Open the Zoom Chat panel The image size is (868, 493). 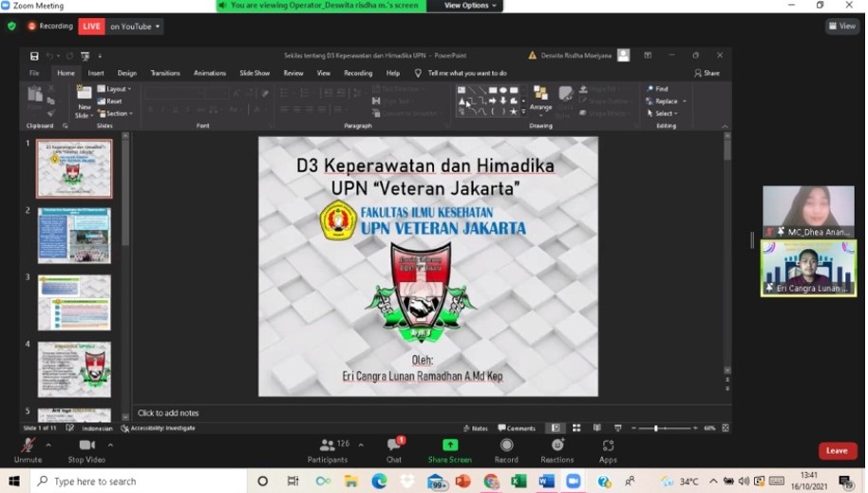[394, 450]
